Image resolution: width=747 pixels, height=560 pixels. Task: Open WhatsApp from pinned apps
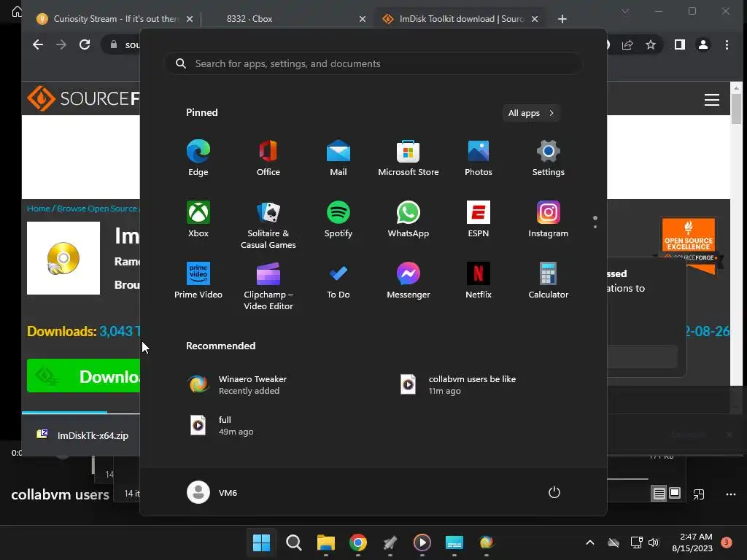(x=409, y=219)
